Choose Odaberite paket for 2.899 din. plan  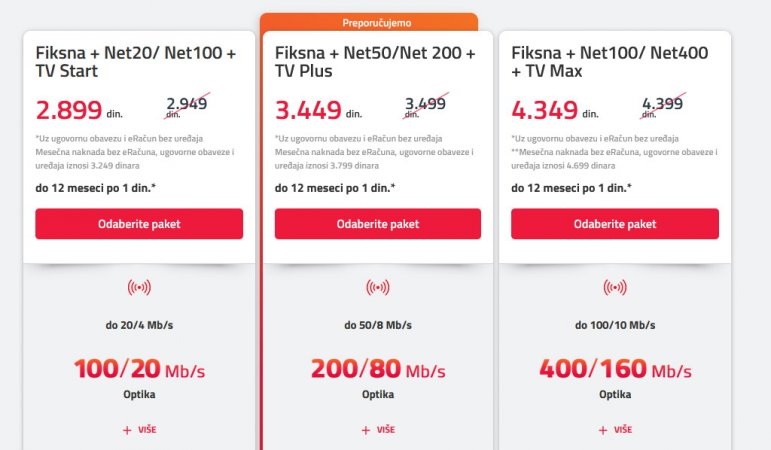139,224
